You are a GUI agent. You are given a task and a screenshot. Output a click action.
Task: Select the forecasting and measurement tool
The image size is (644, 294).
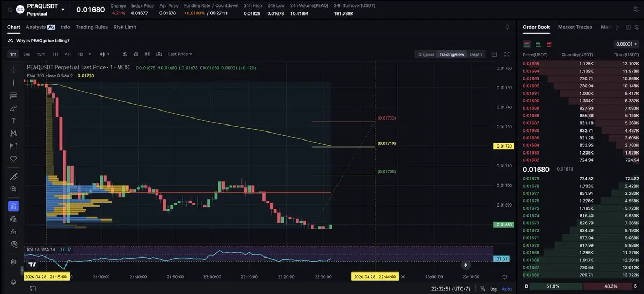tap(13, 146)
